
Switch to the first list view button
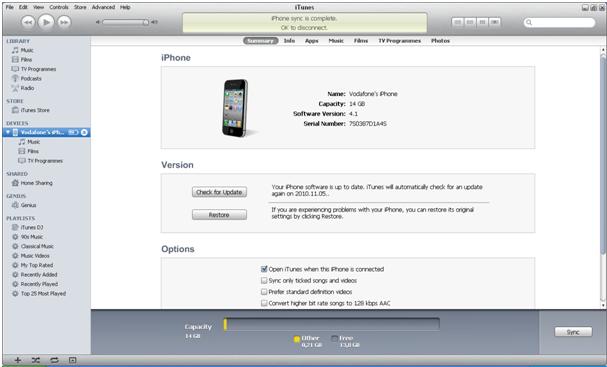click(458, 22)
